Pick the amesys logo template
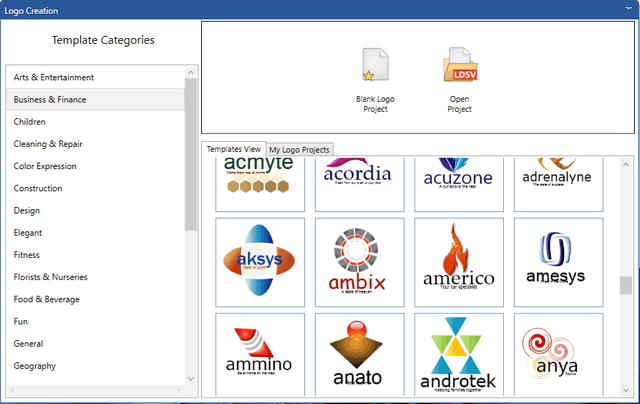Screen dimensions: 640x404 (557, 260)
